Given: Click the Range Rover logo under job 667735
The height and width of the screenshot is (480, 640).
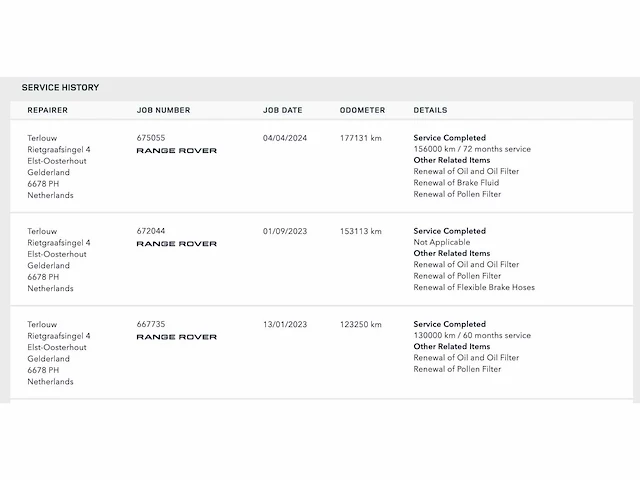Looking at the screenshot, I should pos(176,337).
